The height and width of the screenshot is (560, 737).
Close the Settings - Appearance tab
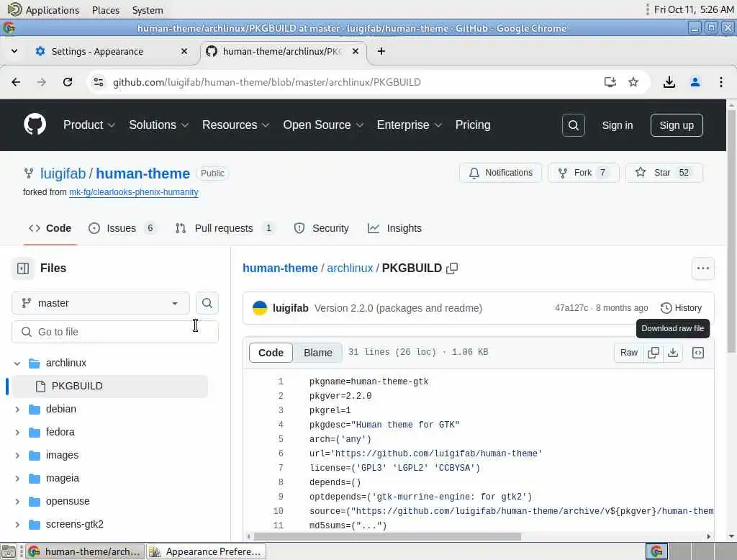[184, 51]
